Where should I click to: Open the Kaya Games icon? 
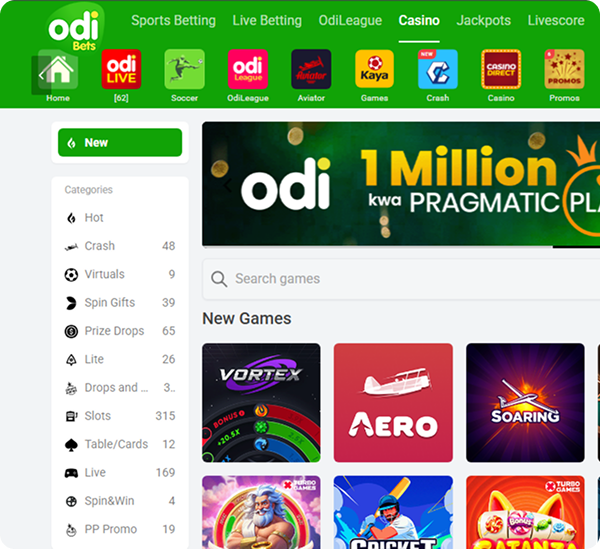coord(374,69)
